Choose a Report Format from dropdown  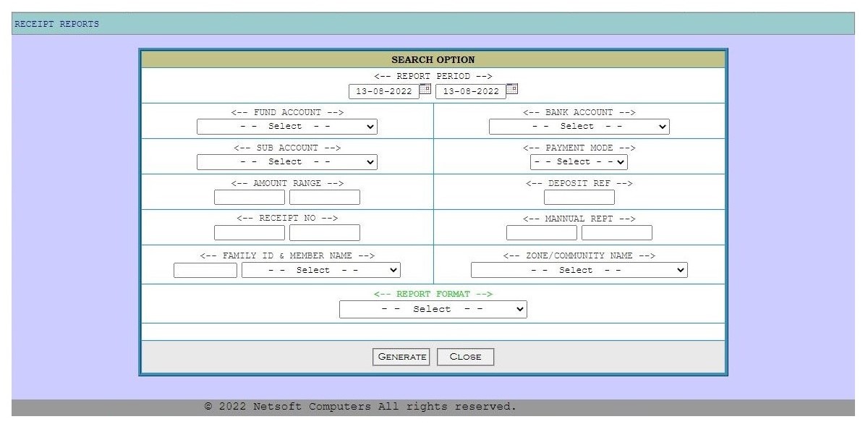(x=433, y=309)
